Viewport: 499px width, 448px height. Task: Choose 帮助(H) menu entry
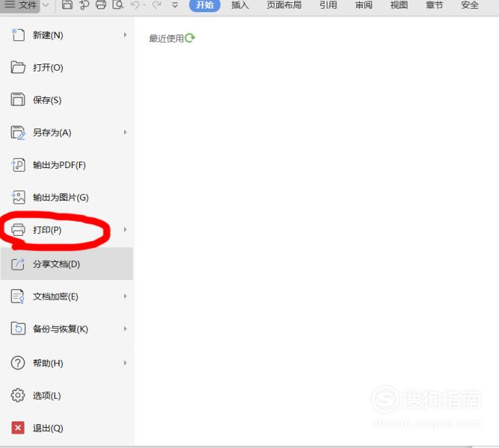pyautogui.click(x=67, y=363)
